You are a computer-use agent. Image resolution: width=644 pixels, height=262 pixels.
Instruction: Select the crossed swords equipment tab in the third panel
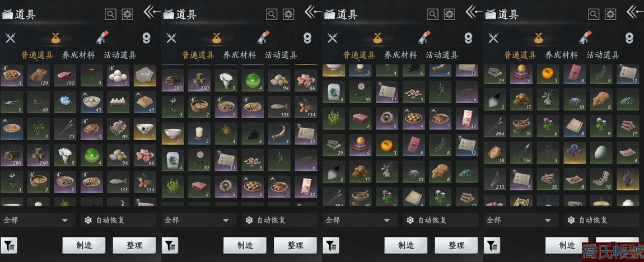(332, 38)
